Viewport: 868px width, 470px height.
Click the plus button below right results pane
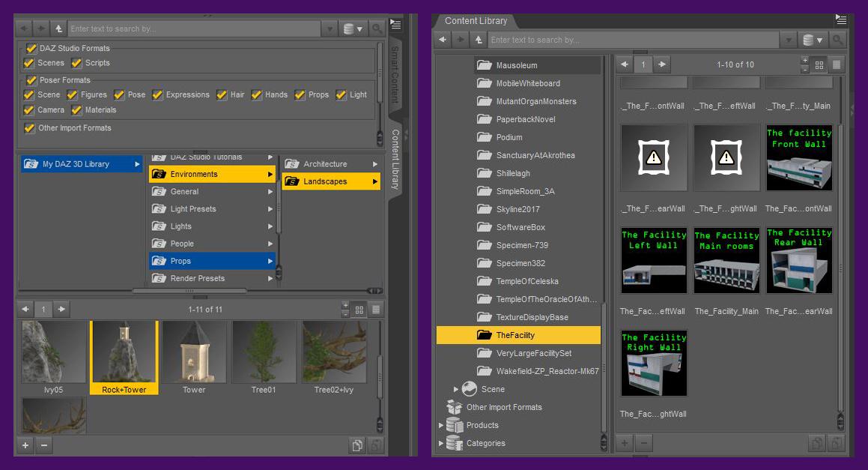point(625,443)
